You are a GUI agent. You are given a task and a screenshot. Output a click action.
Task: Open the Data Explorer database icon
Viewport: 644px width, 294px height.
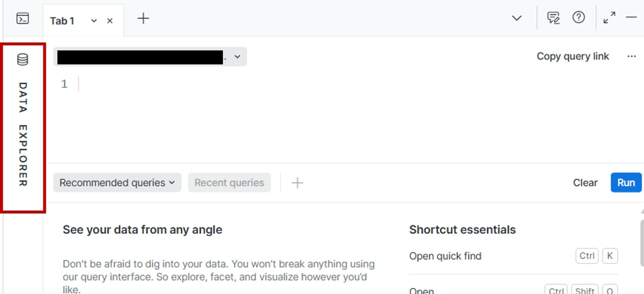pos(23,60)
